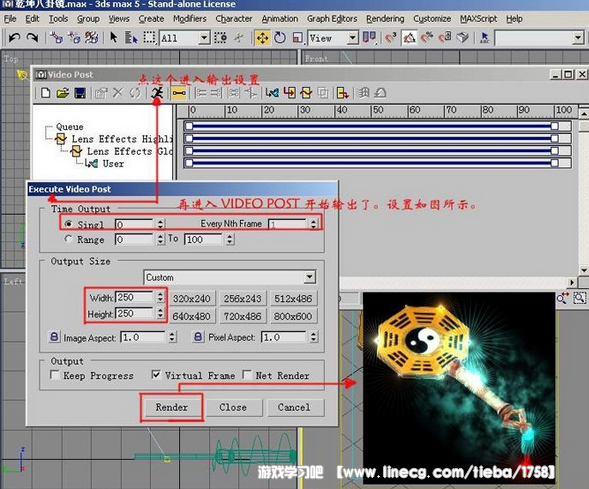
Task: Select the User scene event
Action: 113,164
